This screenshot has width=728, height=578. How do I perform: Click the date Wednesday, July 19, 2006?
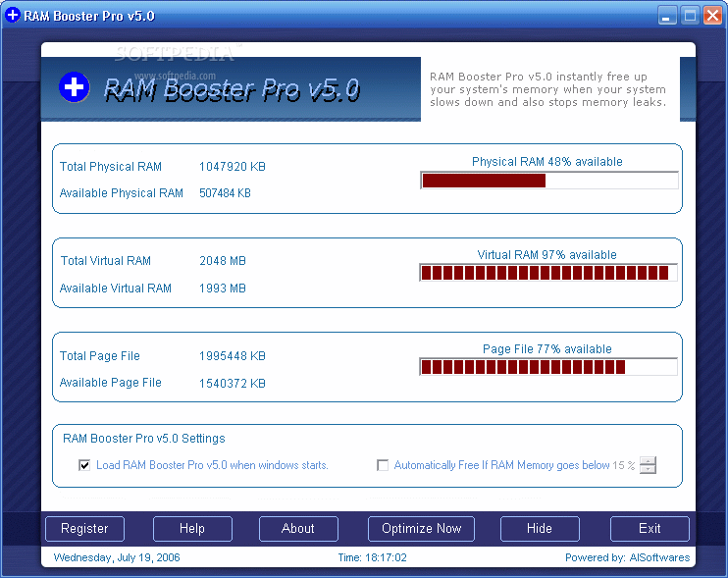tap(117, 557)
